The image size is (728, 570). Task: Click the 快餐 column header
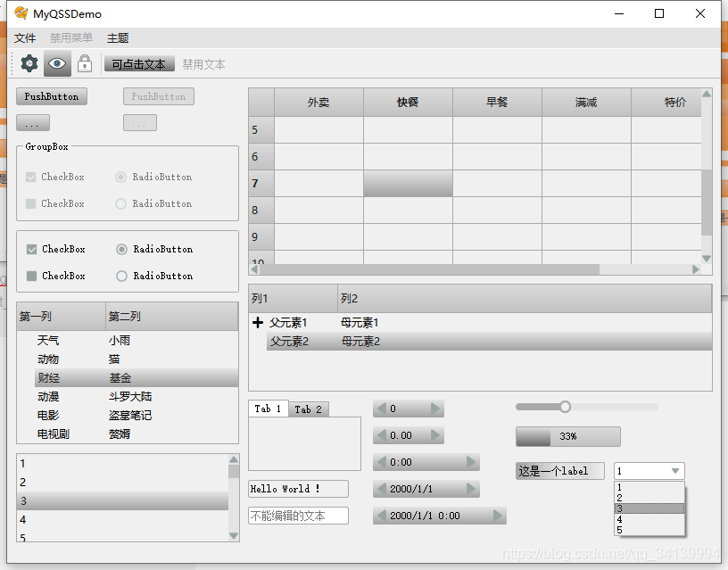click(408, 102)
